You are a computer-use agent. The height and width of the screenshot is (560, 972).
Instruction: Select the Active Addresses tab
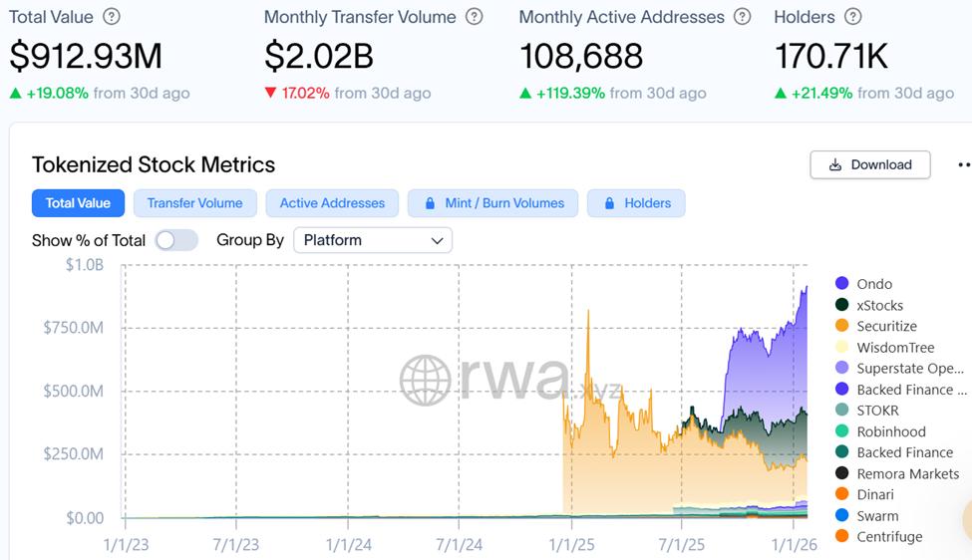pos(332,203)
